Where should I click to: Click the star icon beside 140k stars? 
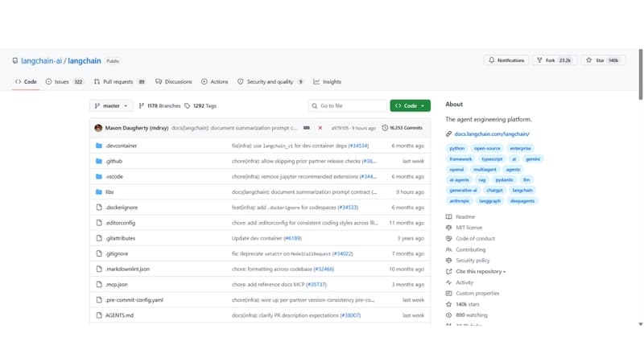click(x=448, y=304)
